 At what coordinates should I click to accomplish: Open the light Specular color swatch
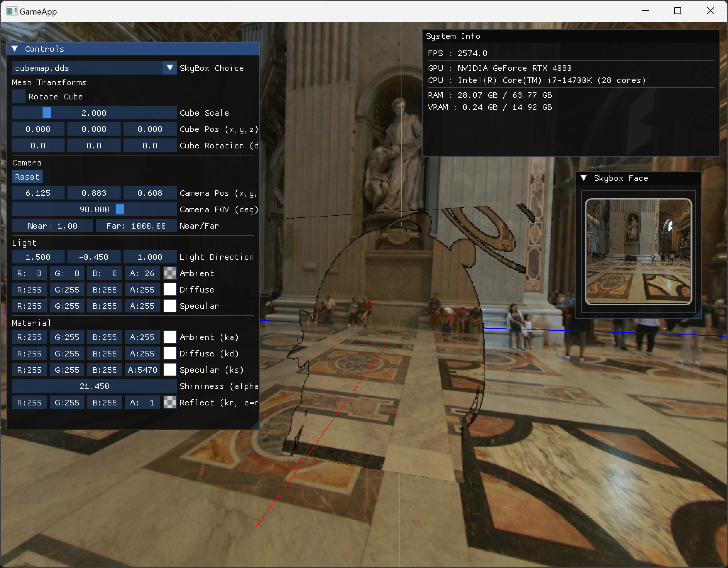coord(170,306)
